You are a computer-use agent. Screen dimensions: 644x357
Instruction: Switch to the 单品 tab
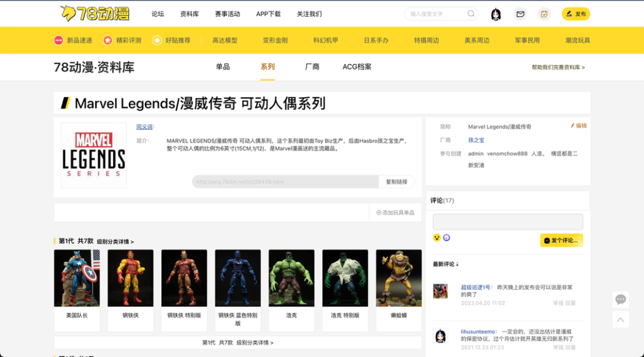[223, 67]
